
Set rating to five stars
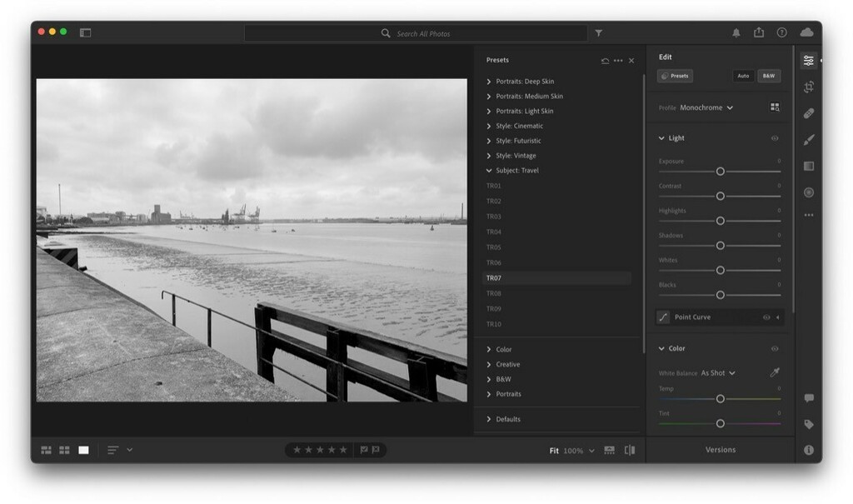point(343,450)
